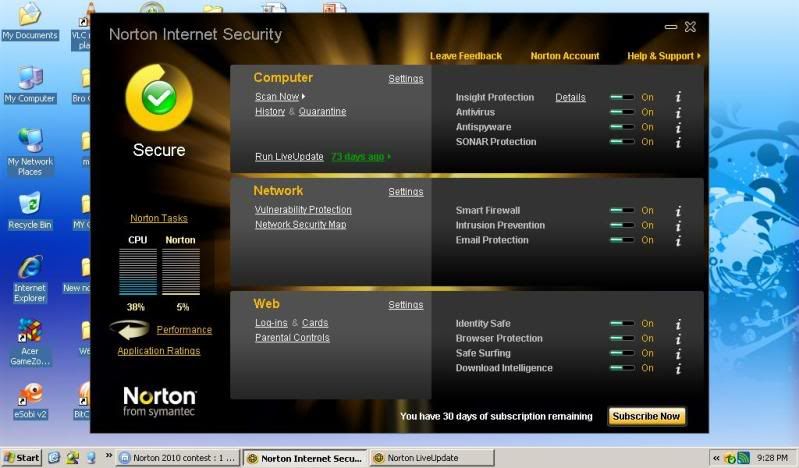The height and width of the screenshot is (468, 799).
Task: Toggle SONAR Protection switch
Action: click(622, 142)
